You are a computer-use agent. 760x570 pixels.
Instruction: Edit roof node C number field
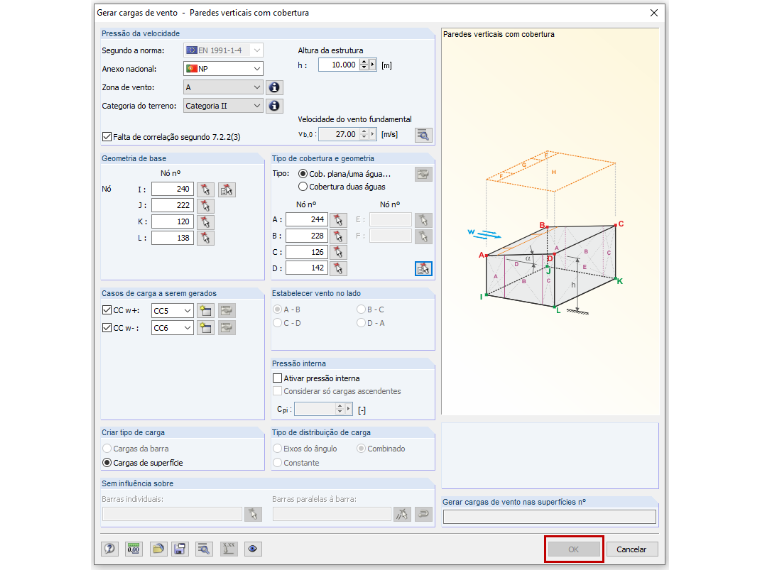306,252
